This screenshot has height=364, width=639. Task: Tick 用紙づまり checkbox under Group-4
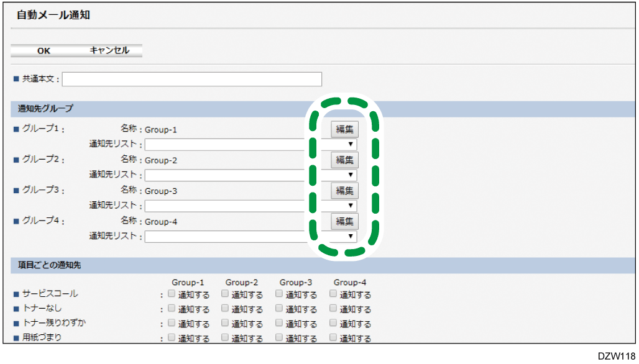click(334, 338)
